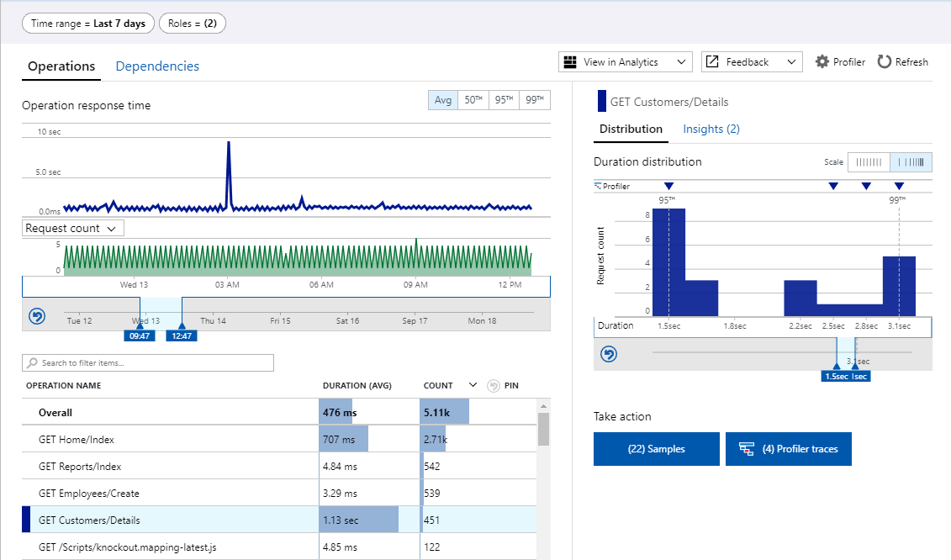951x560 pixels.
Task: Open the Roles filter pill
Action: pos(193,24)
